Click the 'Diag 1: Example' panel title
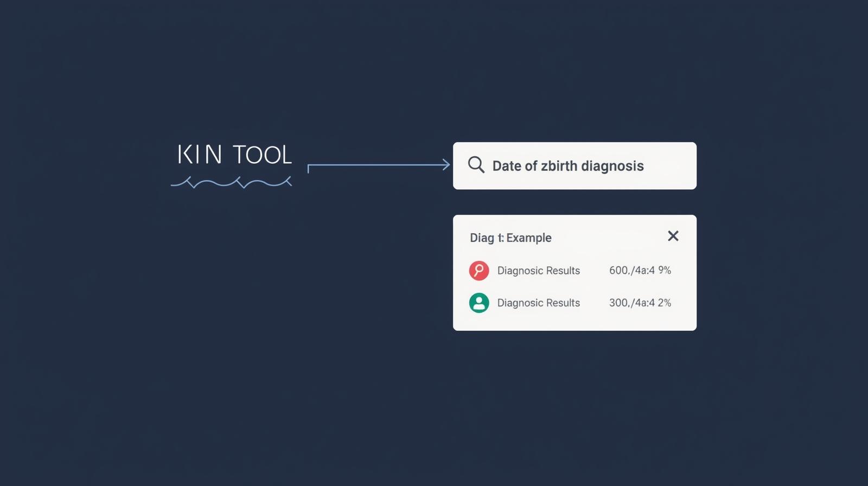This screenshot has height=486, width=868. tap(510, 238)
